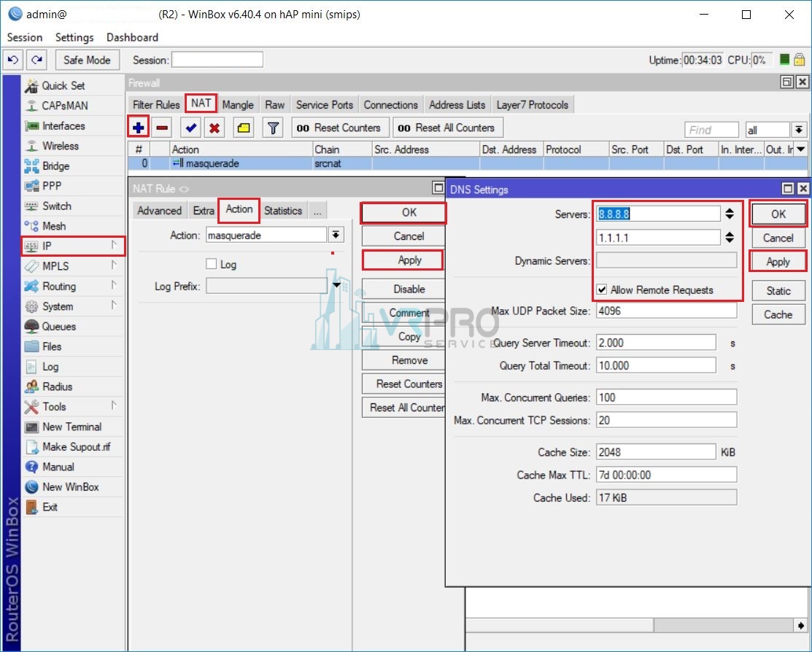Add a new NAT rule with plus icon

pos(139,128)
